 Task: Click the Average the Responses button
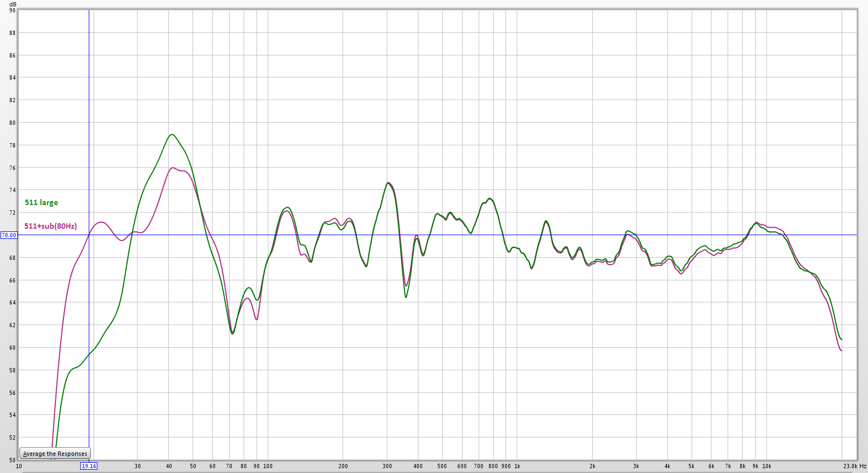(55, 454)
